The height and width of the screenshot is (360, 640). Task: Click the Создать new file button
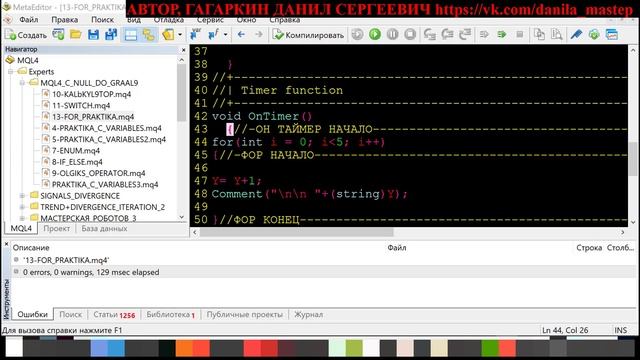(26, 35)
